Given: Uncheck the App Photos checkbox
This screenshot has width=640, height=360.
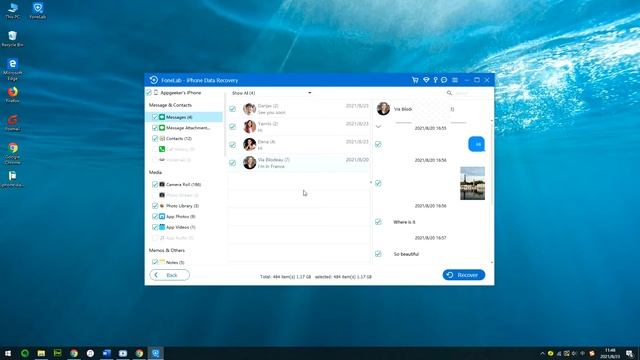Looking at the screenshot, I should (155, 216).
